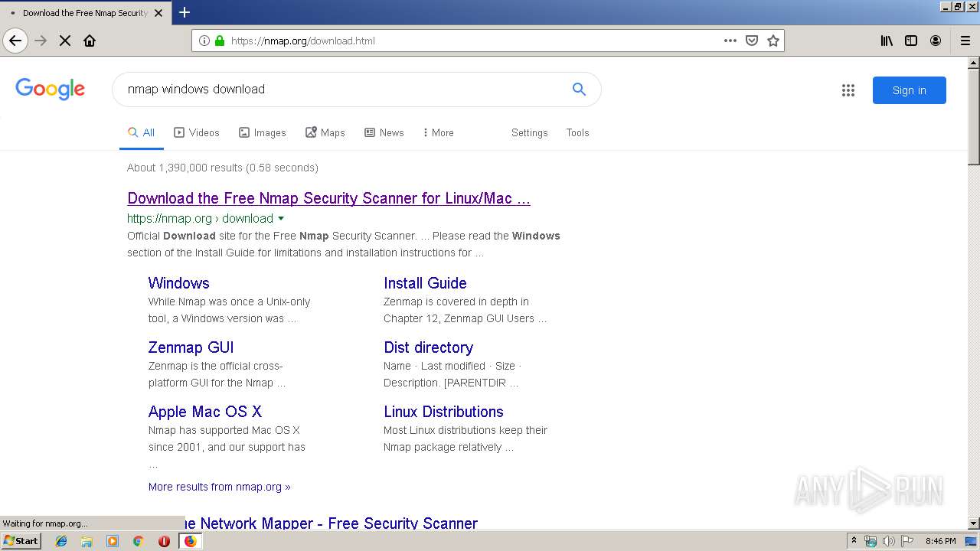Open the Windows Start menu
The image size is (980, 551).
21,541
